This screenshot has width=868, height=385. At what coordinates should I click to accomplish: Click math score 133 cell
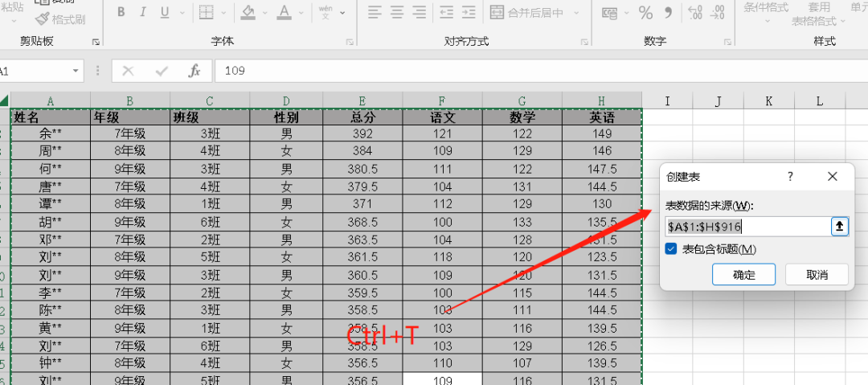point(522,222)
